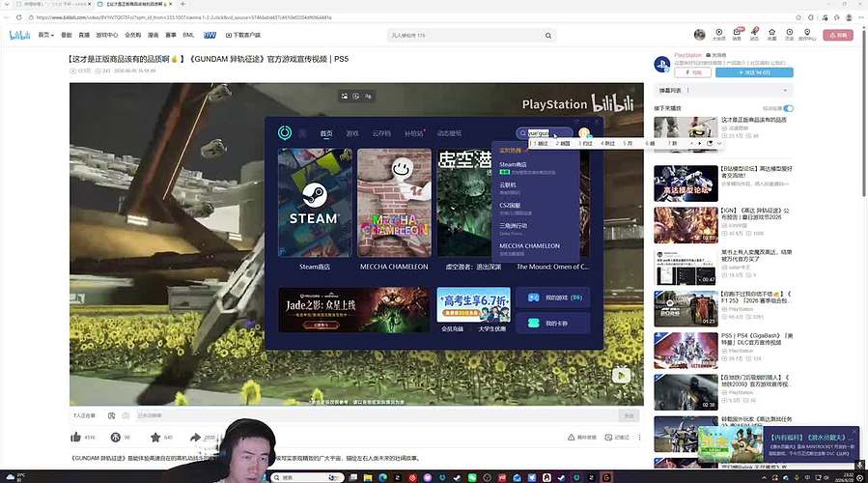Click the weather widget on taskbar

tap(14, 477)
